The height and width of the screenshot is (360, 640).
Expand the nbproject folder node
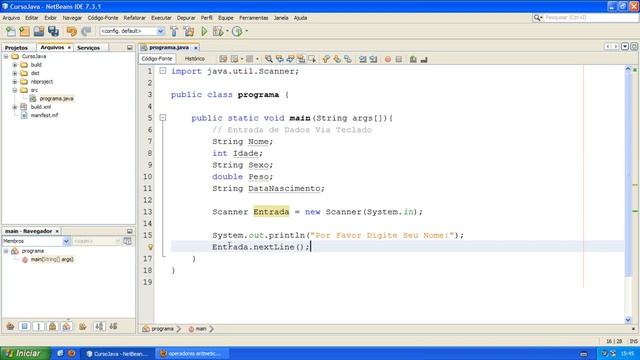tap(15, 82)
